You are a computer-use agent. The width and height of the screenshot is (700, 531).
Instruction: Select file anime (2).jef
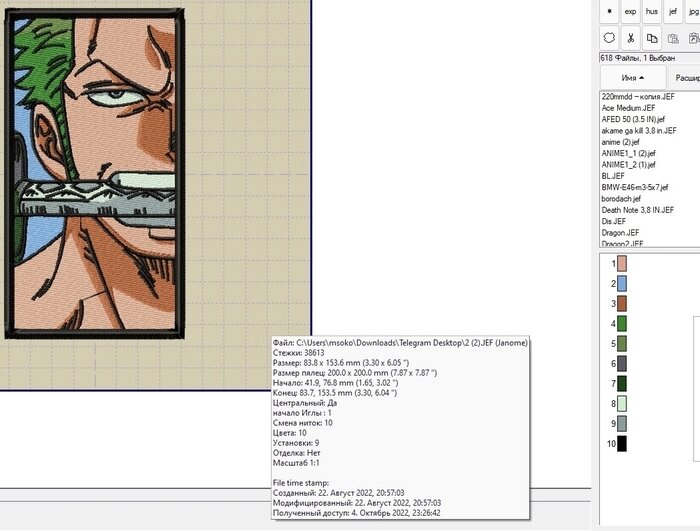620,142
